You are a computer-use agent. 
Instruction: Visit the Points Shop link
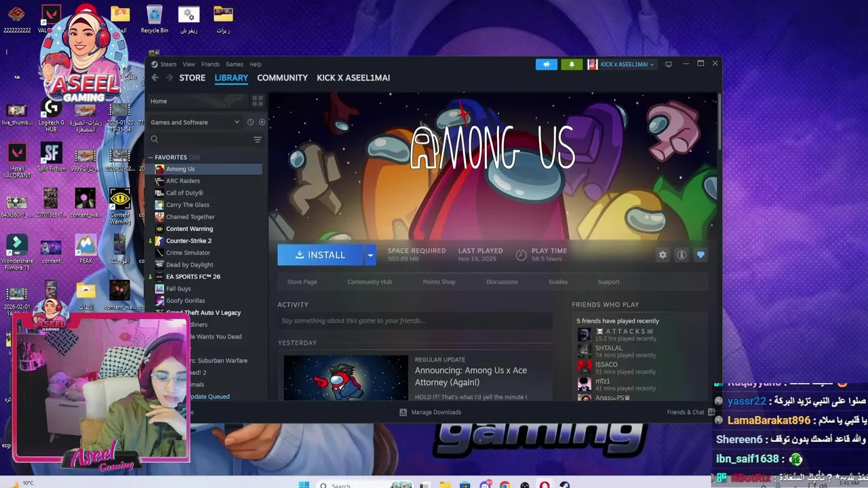pos(439,282)
